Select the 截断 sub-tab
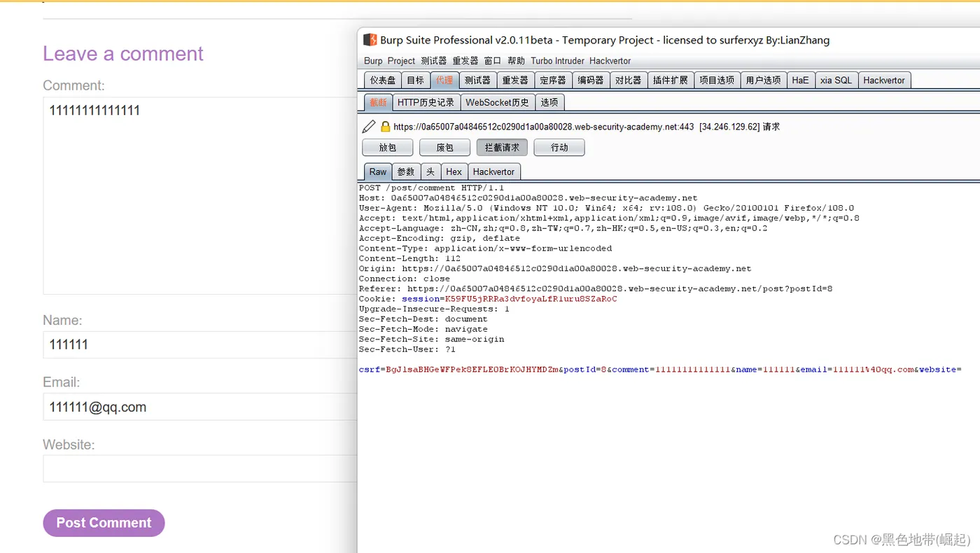The image size is (980, 553). [378, 102]
